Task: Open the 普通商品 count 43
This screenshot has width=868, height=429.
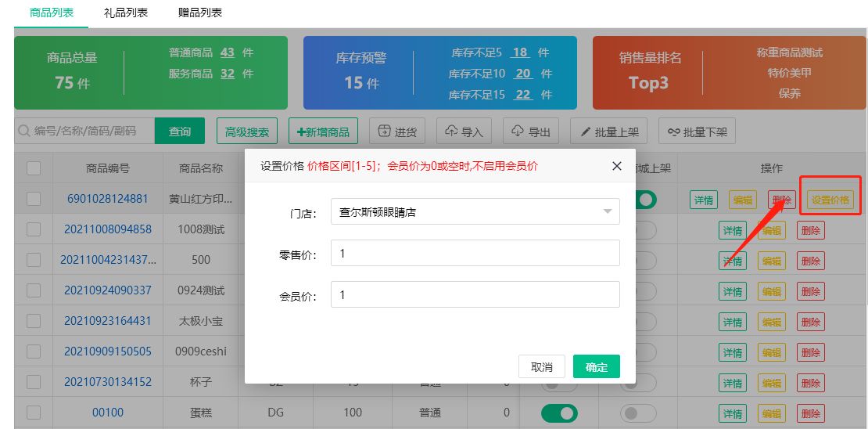Action: (x=227, y=52)
